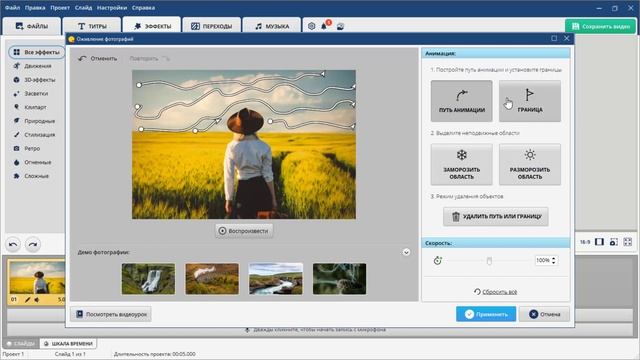Screen dimensions: 640x360
Task: Click the greyed Повторить redo button
Action: point(149,58)
